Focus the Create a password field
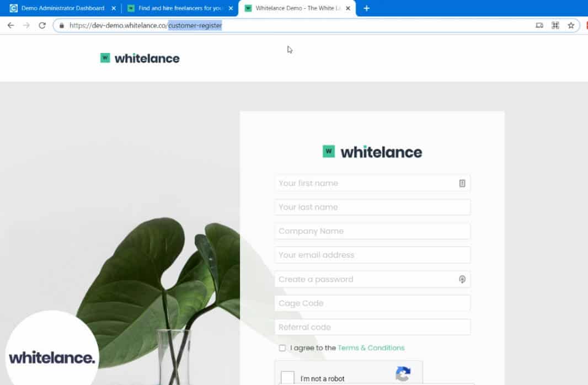 (372, 279)
